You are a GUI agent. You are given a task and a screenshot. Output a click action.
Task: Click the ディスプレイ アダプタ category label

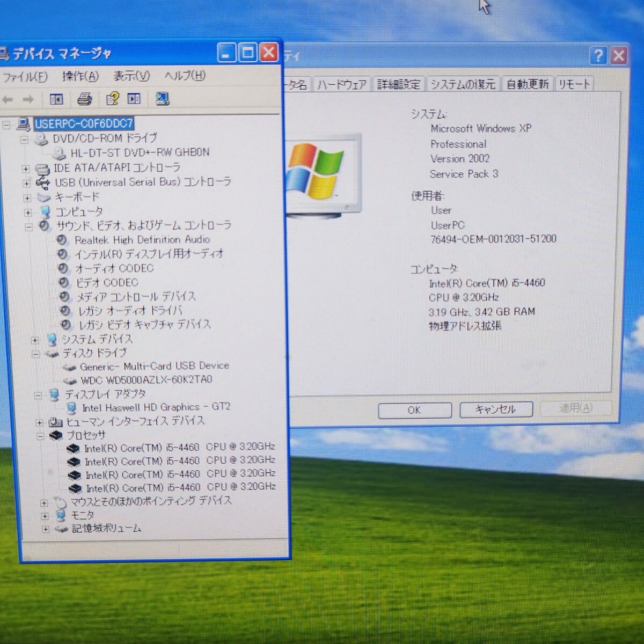pos(105,394)
